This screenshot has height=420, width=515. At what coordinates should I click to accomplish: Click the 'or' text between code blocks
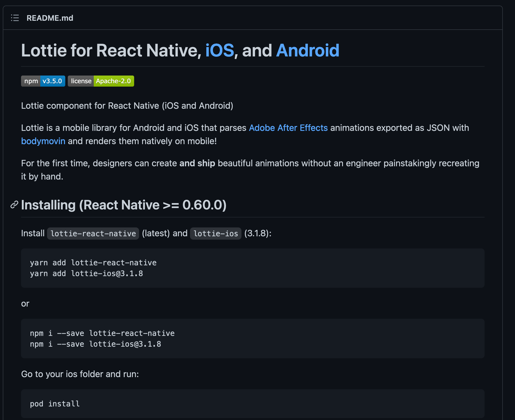click(x=25, y=304)
